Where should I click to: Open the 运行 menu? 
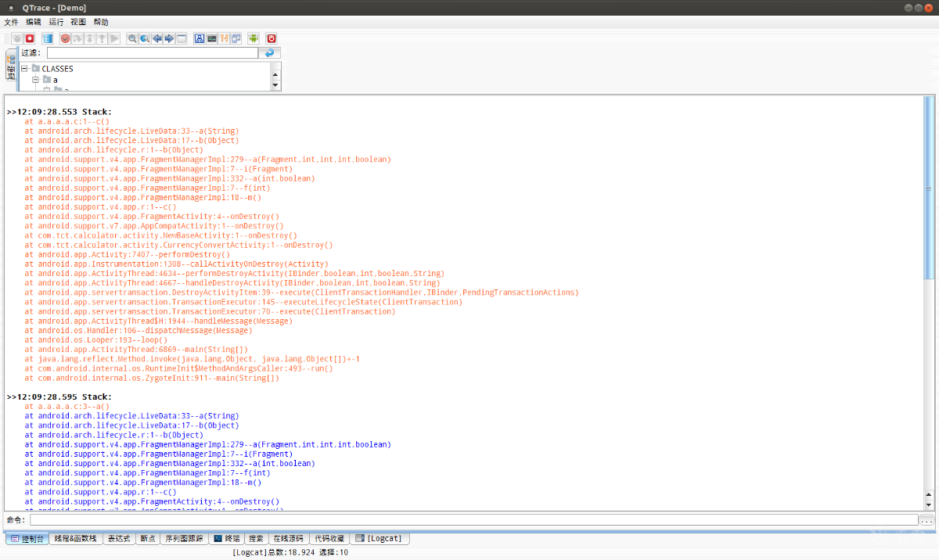56,22
